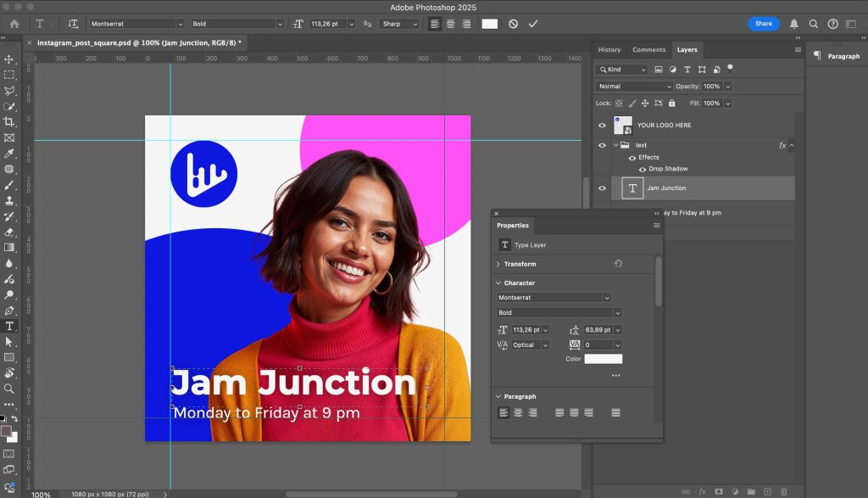The width and height of the screenshot is (868, 498).
Task: Click the Share button
Action: [763, 24]
